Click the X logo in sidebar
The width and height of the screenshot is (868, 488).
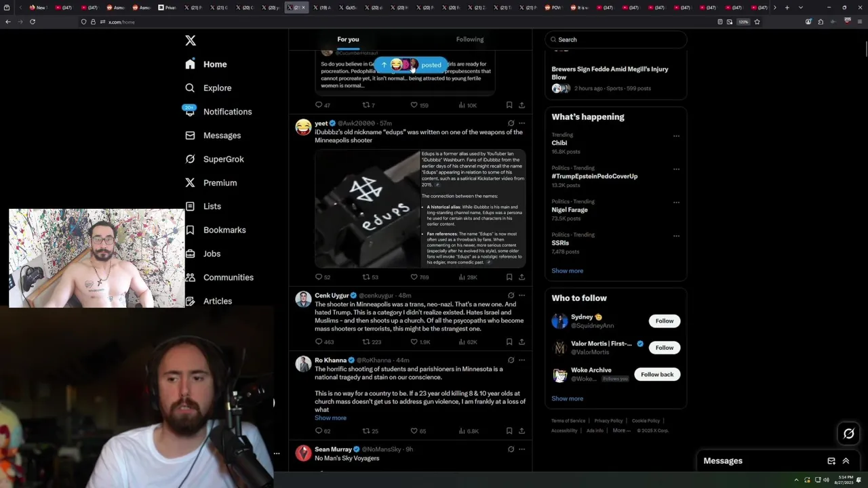coord(191,41)
